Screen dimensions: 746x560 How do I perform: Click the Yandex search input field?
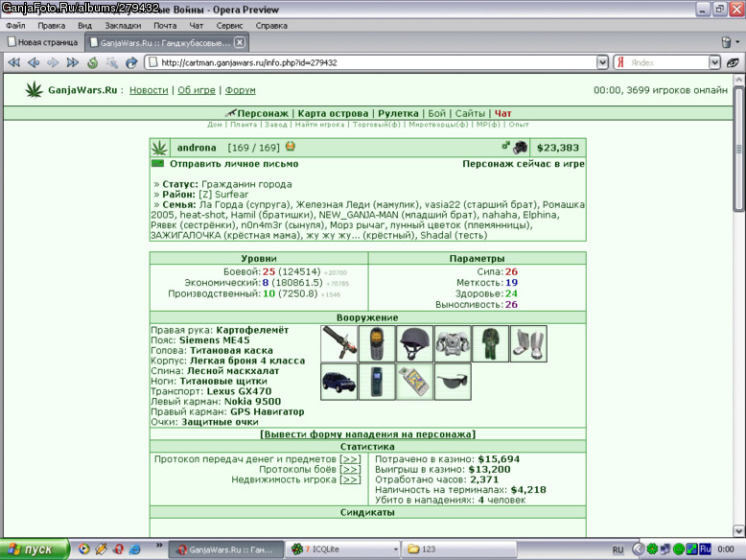pos(666,62)
